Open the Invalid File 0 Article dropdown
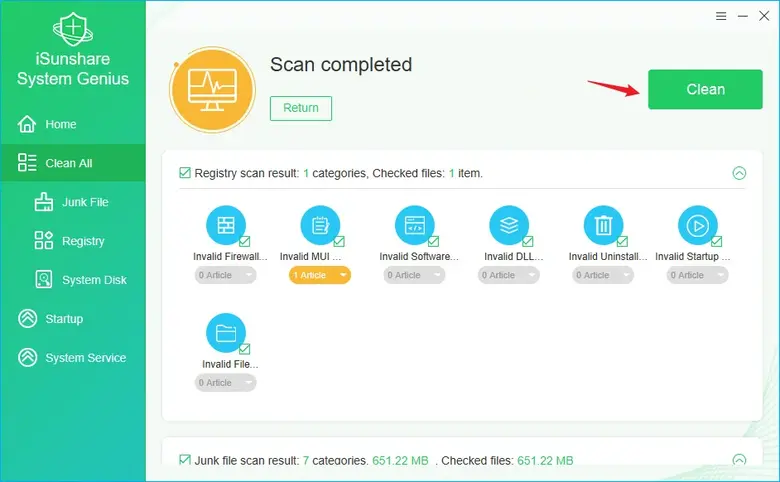780x482 pixels. 225,383
